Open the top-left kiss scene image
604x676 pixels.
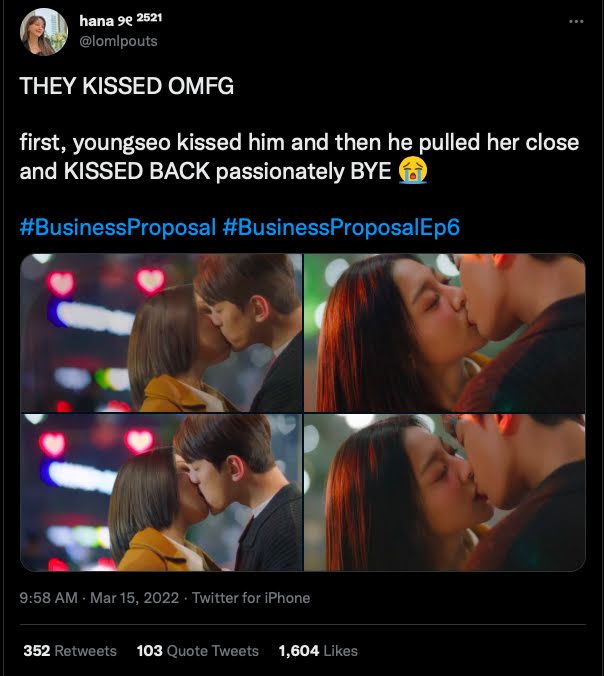tap(161, 333)
